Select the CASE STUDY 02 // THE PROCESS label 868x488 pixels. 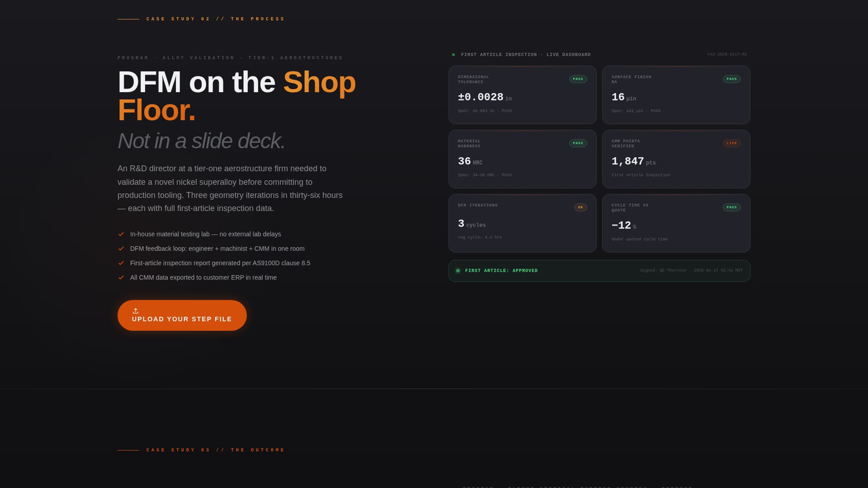[215, 19]
